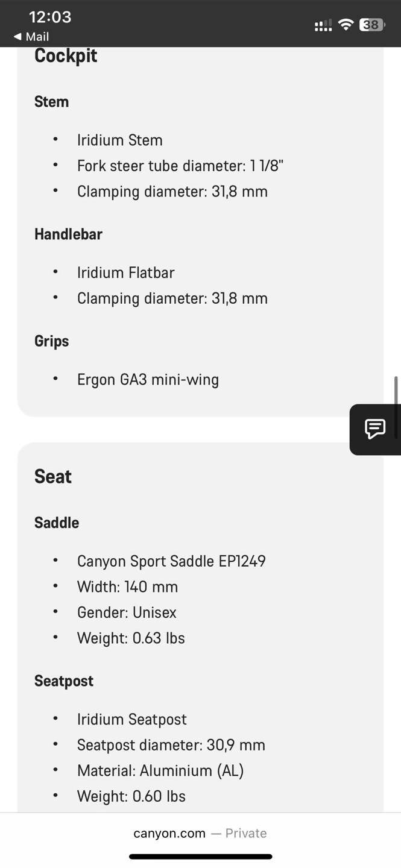This screenshot has width=401, height=868.
Task: Tap the home indicator bar
Action: pyautogui.click(x=200, y=857)
